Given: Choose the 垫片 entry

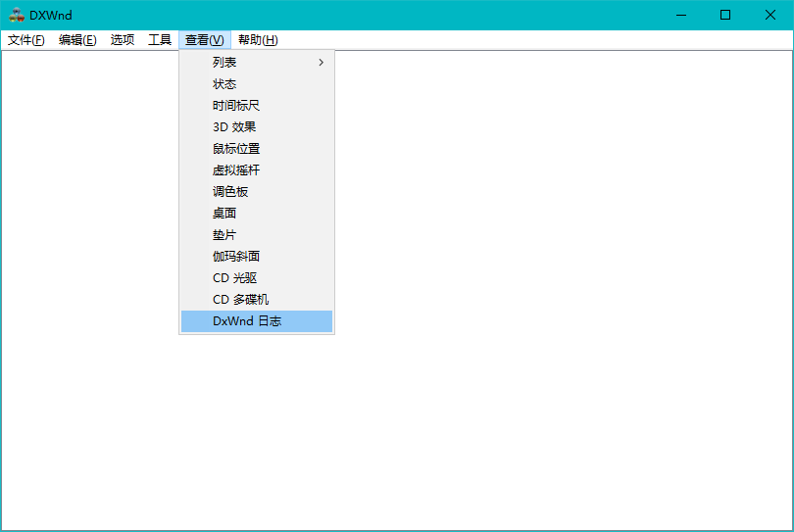Looking at the screenshot, I should [x=257, y=235].
